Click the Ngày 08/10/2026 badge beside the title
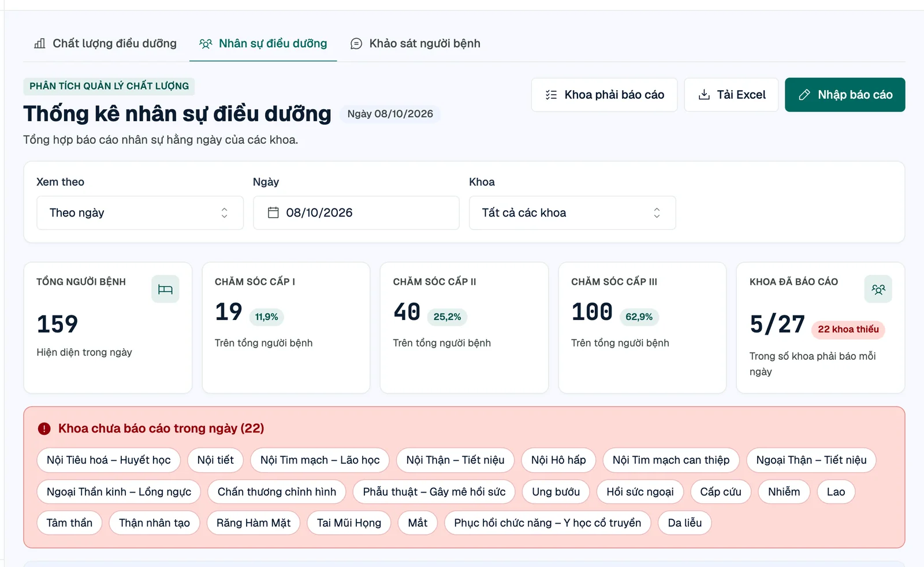Viewport: 924px width, 567px height. coord(390,114)
